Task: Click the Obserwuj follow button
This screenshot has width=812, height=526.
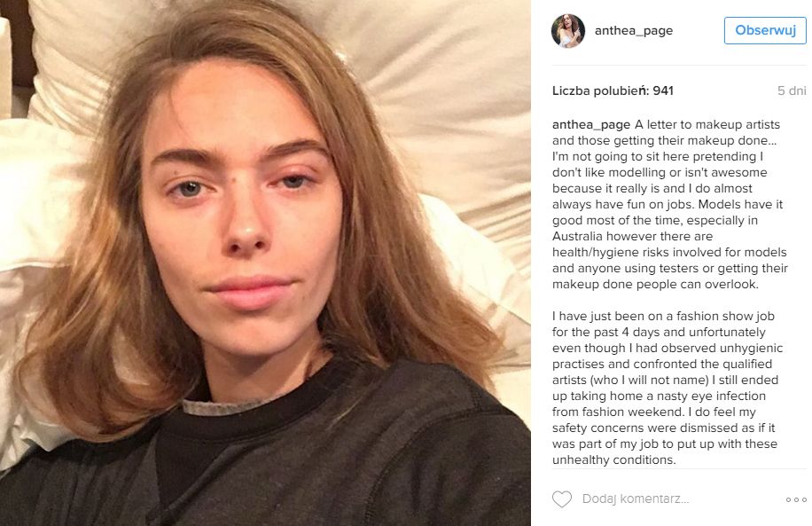Action: [x=765, y=30]
